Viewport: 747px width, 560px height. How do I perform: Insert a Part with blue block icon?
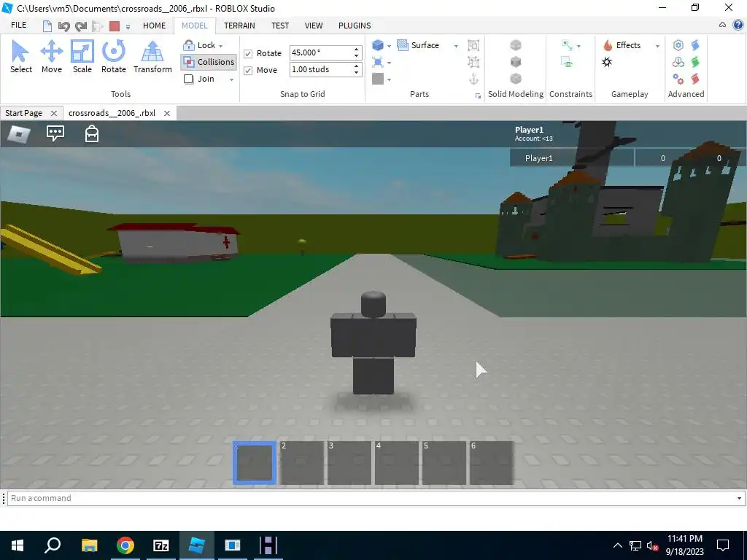(x=378, y=45)
